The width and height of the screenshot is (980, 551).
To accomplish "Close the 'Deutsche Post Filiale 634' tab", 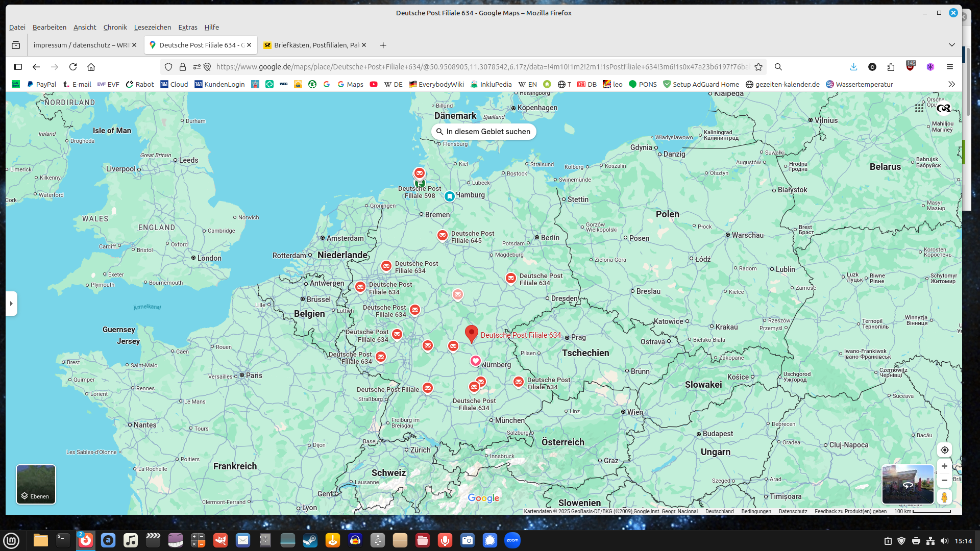I will pyautogui.click(x=249, y=45).
